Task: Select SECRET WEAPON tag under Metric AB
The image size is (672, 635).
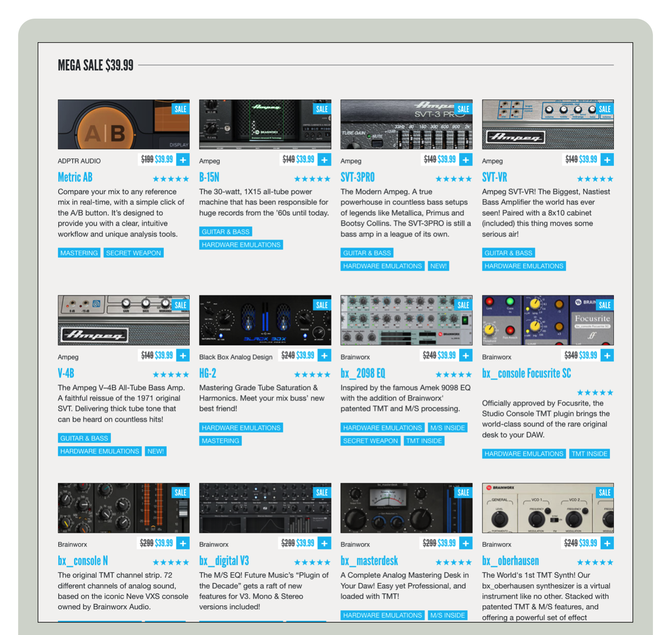Action: pyautogui.click(x=133, y=253)
